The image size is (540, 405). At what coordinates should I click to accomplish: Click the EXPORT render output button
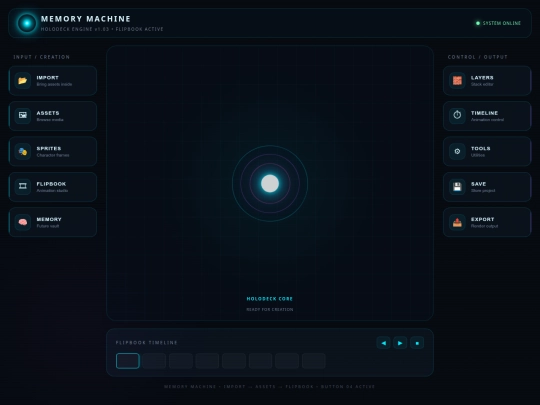click(487, 222)
